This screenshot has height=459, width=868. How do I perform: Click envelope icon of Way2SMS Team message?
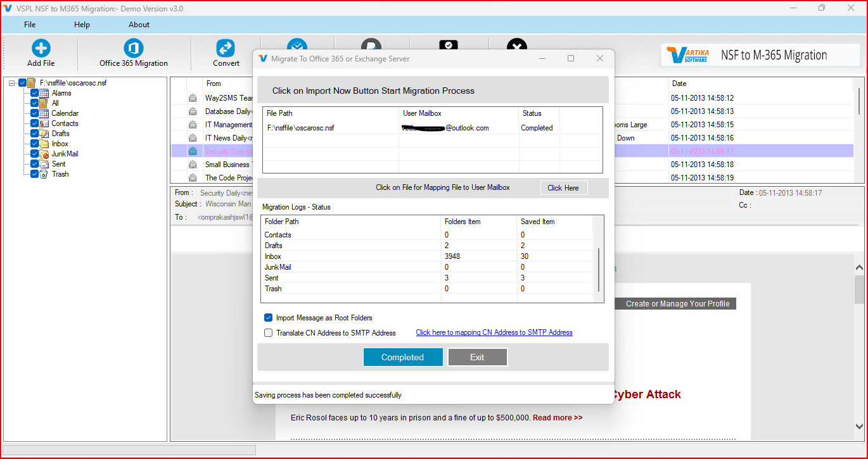193,98
